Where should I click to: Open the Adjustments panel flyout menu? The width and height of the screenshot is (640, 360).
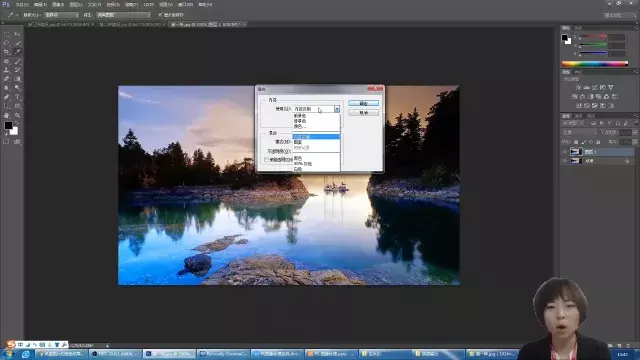tap(636, 72)
